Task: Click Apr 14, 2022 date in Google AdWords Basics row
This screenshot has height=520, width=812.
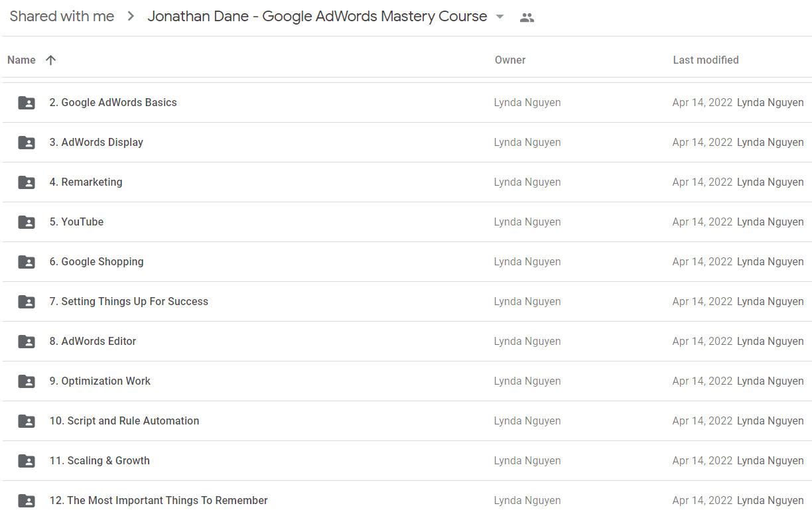Action: pos(703,102)
